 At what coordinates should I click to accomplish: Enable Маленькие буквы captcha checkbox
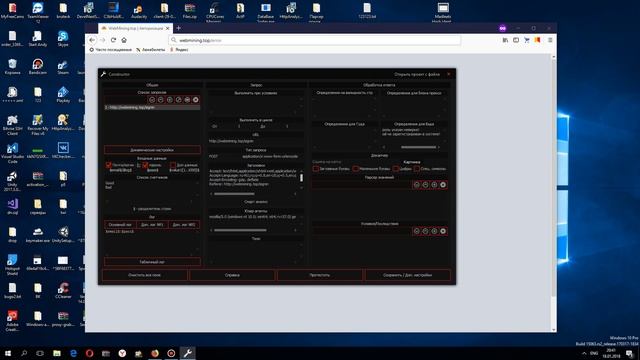click(356, 169)
